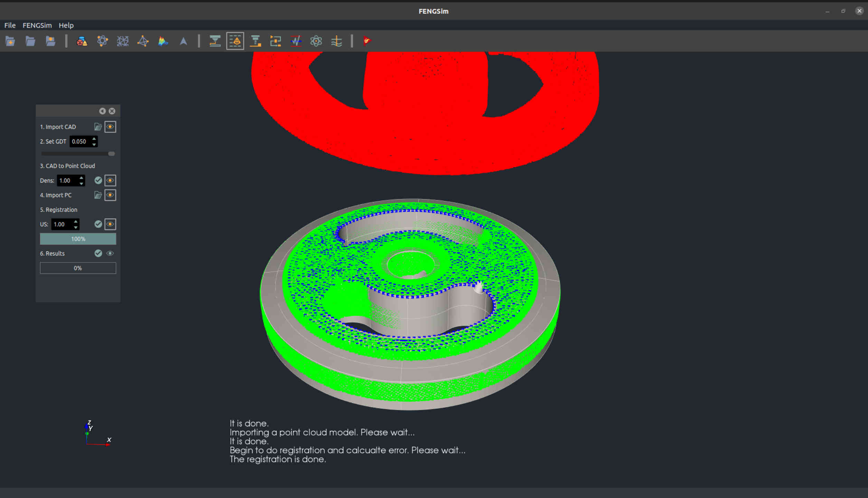This screenshot has width=868, height=498.
Task: Click the GDT slider handle
Action: (111, 154)
